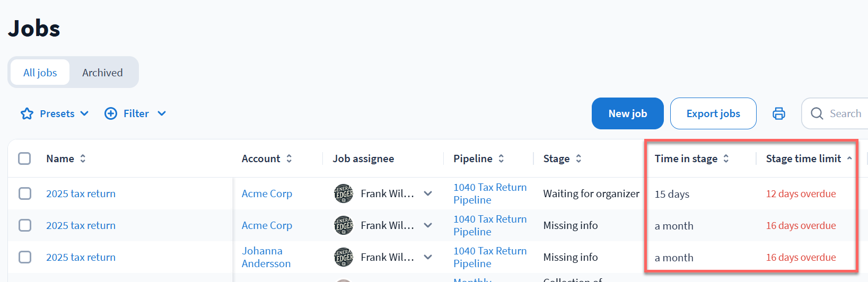Expand the Presets dropdown chevron
This screenshot has height=282, width=868.
click(x=84, y=113)
